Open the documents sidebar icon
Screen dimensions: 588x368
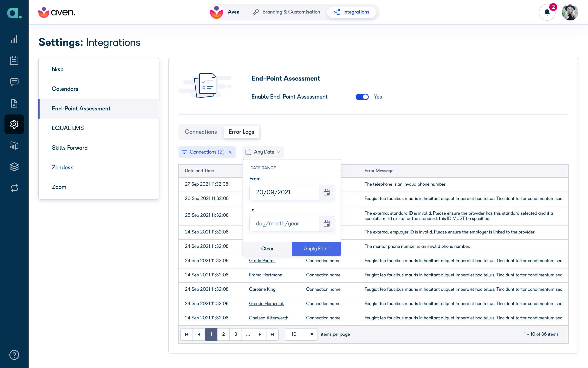point(14,103)
